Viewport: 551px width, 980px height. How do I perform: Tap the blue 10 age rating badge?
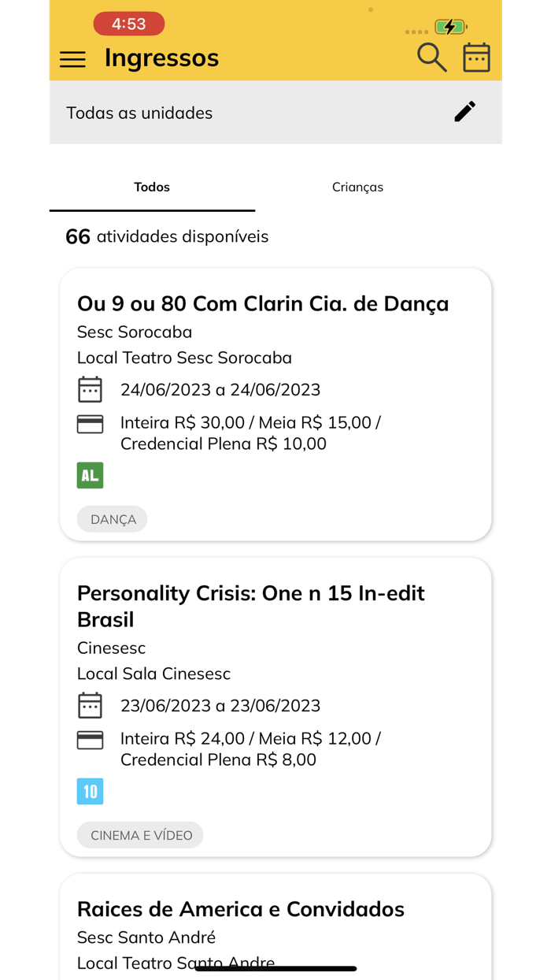click(x=90, y=791)
